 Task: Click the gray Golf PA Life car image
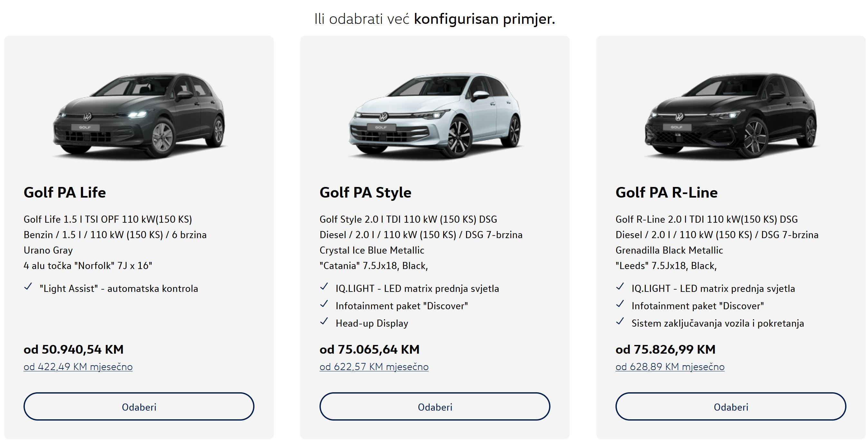[139, 116]
